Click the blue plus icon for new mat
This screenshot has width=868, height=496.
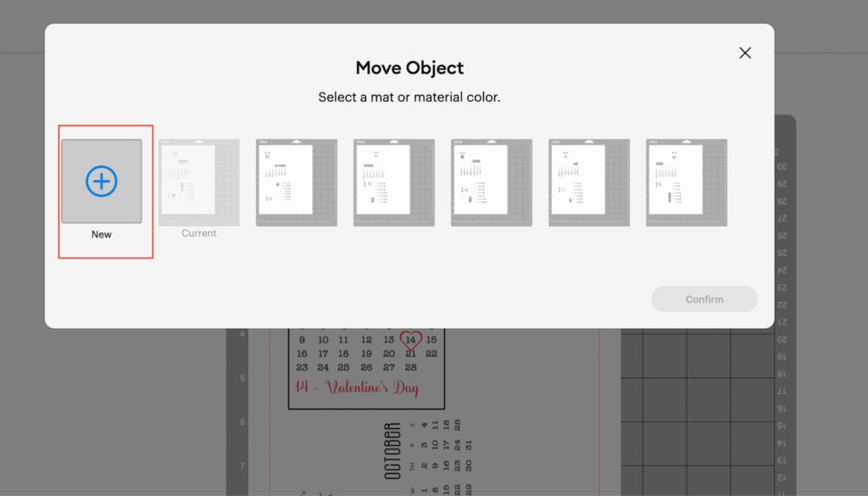(102, 181)
